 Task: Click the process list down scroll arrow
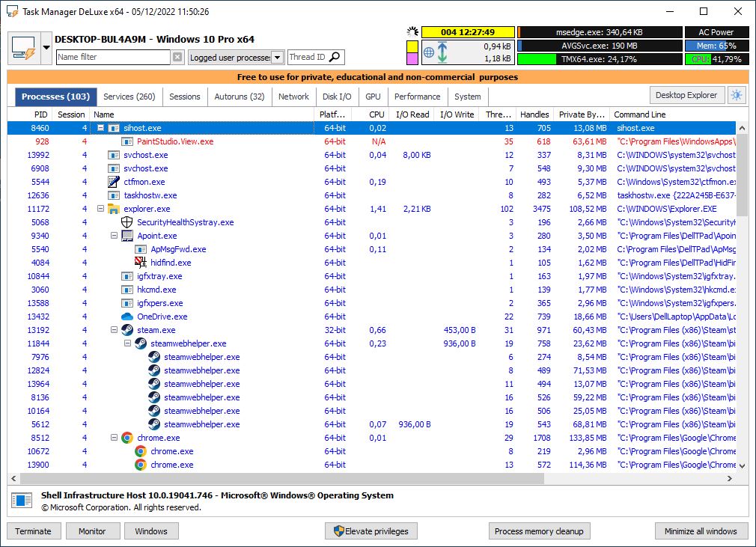pyautogui.click(x=742, y=465)
